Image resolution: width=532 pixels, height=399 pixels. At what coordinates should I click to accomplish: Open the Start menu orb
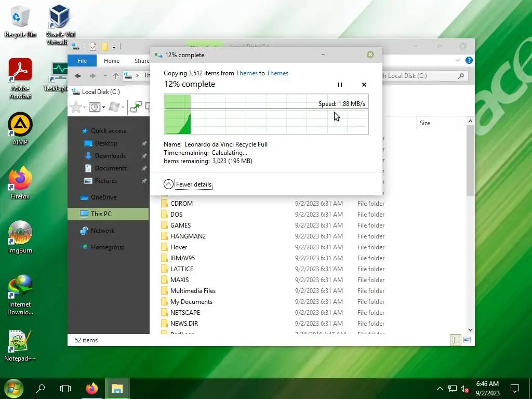click(x=13, y=389)
